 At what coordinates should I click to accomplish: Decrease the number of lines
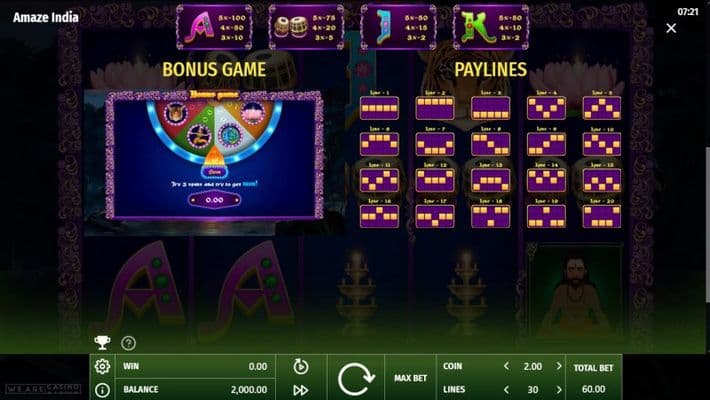click(x=506, y=390)
